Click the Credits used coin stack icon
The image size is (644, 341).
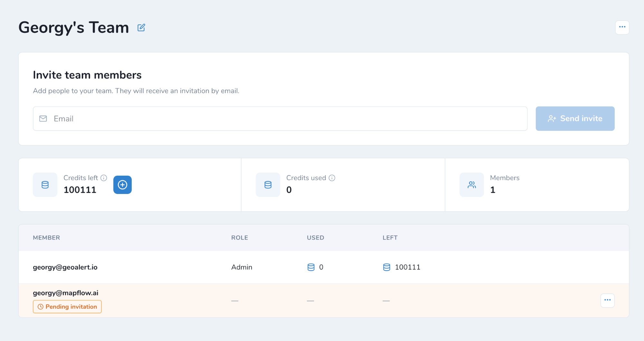pos(268,185)
